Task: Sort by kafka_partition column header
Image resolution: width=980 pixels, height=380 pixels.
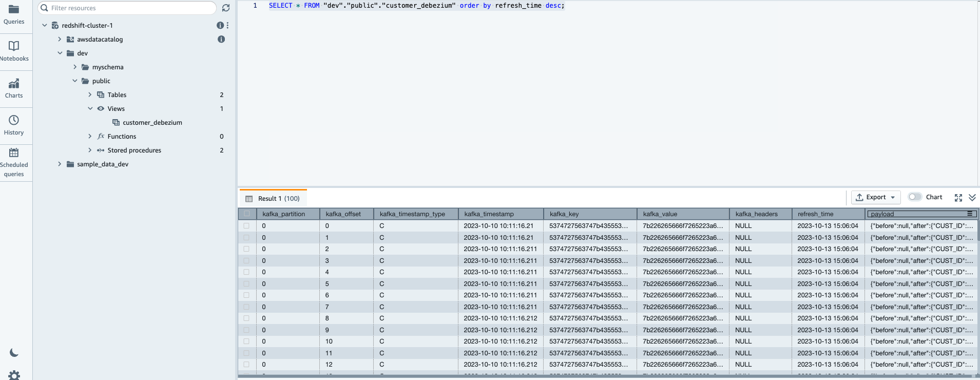Action: tap(288, 214)
